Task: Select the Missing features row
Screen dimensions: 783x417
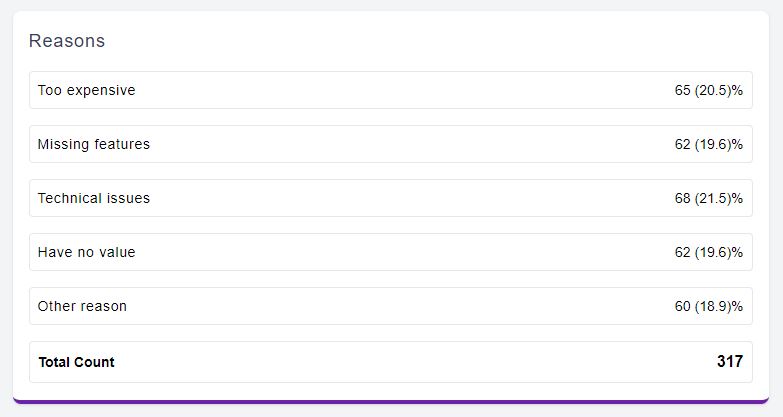Action: pyautogui.click(x=391, y=144)
